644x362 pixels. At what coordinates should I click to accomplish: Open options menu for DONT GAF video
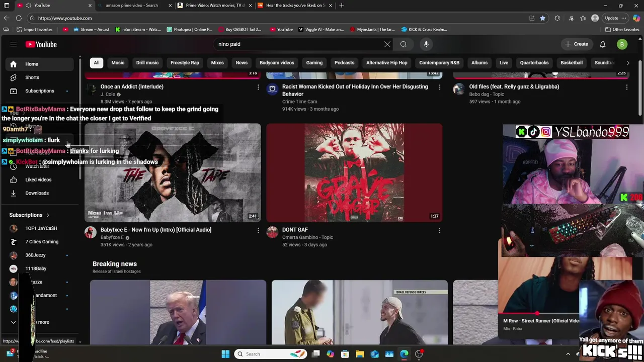[440, 230]
